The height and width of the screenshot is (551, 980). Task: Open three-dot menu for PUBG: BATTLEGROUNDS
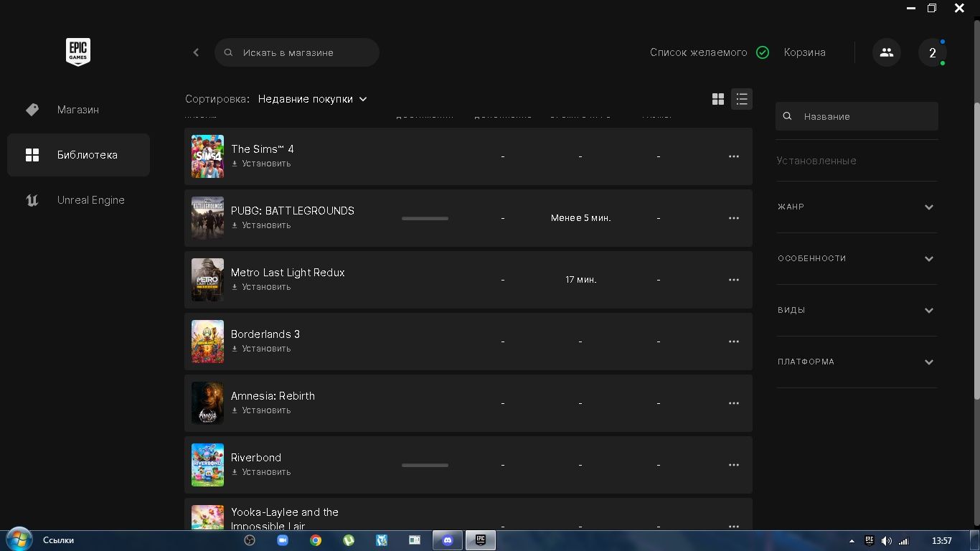tap(734, 218)
